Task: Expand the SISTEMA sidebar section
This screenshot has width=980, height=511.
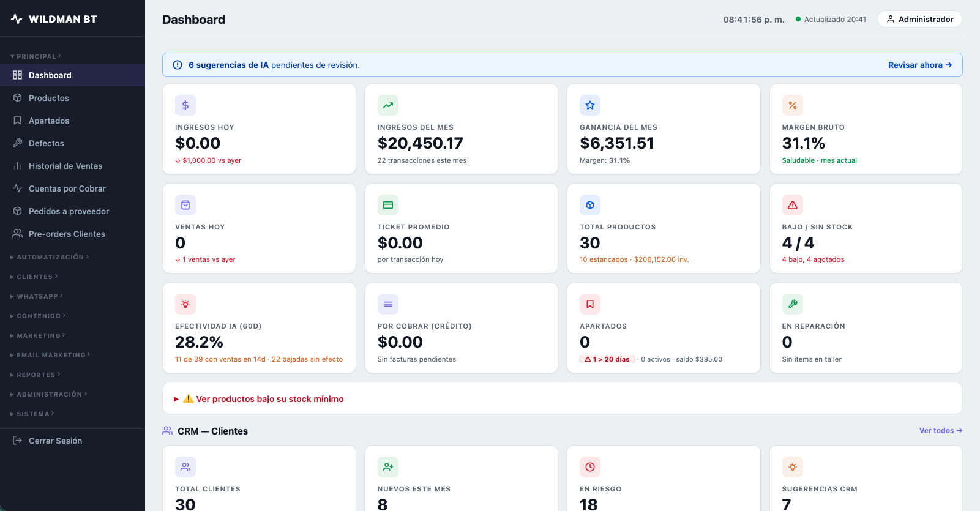Action: click(x=32, y=414)
